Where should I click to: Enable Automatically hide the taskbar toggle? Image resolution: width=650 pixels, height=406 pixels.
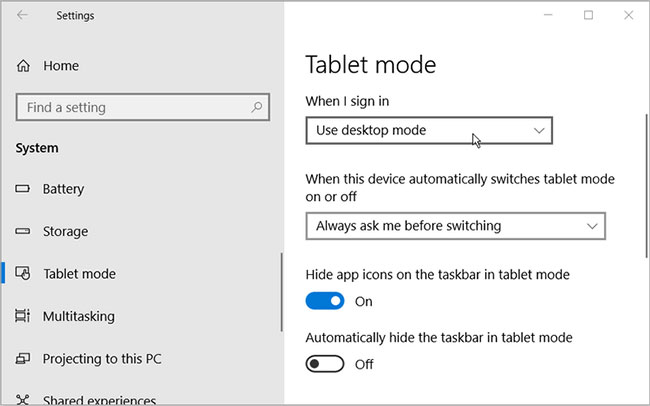pos(324,364)
